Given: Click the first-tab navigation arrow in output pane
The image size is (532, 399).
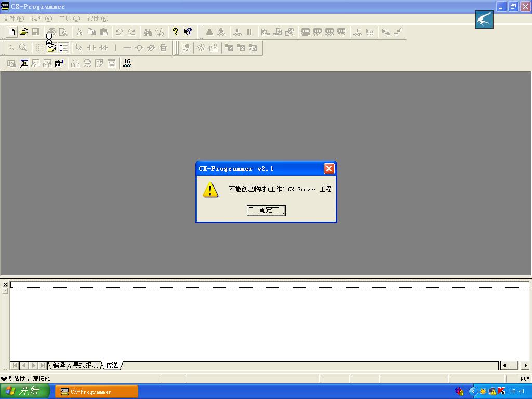Looking at the screenshot, I should 15,365.
